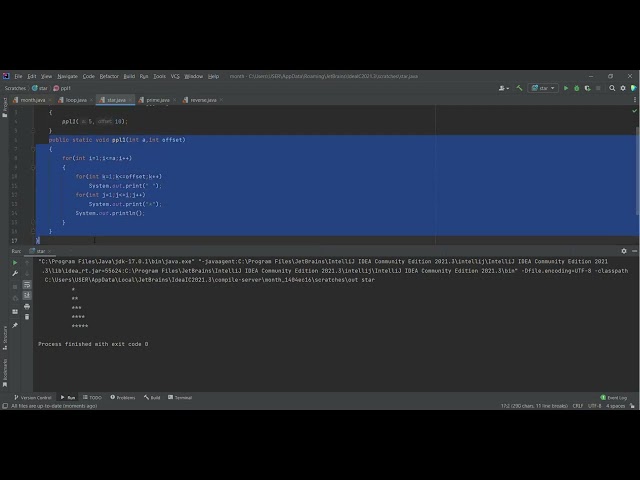
Task: Run with coverage from the toolbar
Action: click(x=587, y=88)
